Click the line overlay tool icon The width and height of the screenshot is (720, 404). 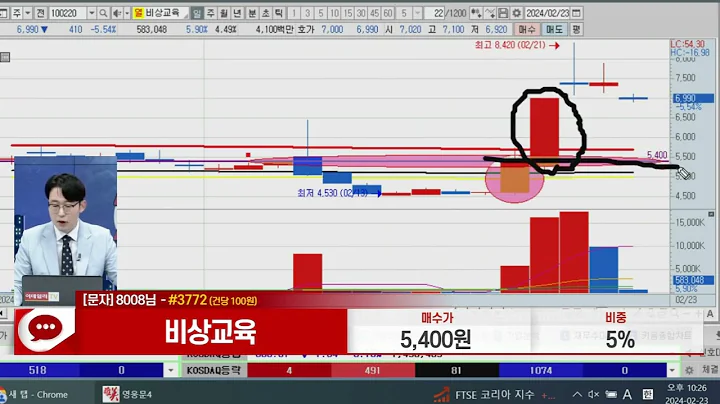tap(490, 13)
